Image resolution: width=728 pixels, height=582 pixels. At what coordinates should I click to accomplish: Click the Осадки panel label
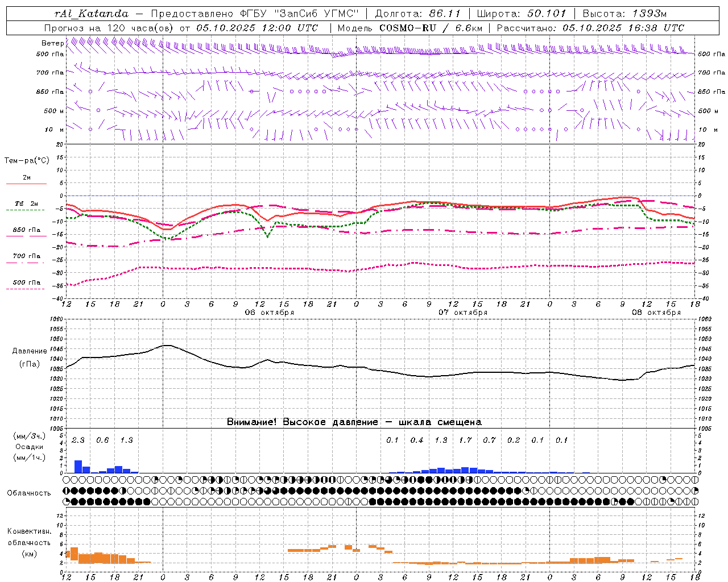(28, 447)
